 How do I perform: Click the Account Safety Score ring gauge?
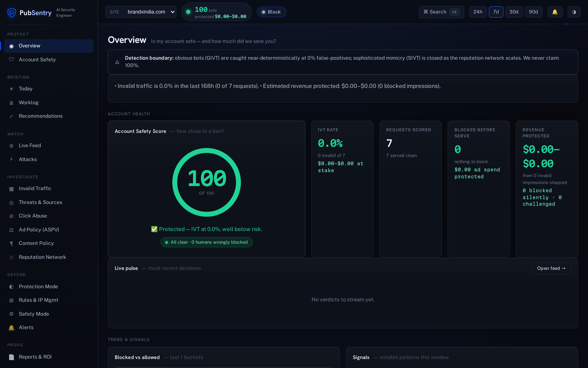[207, 182]
